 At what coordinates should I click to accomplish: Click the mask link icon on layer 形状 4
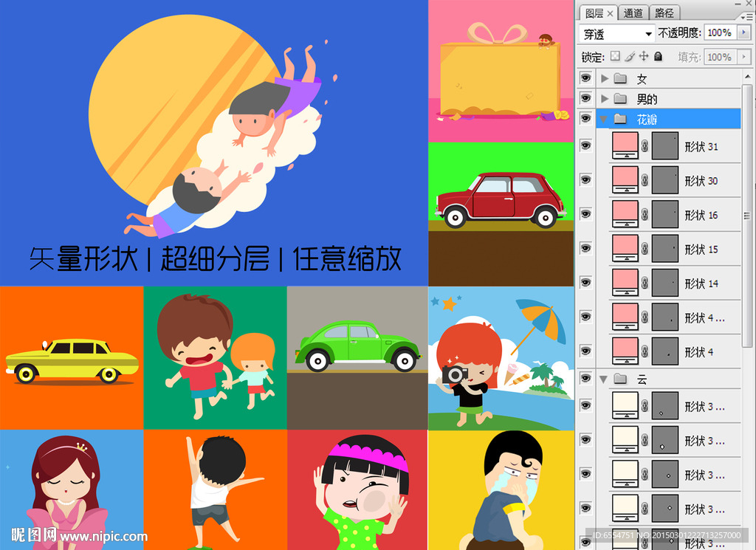pos(645,351)
